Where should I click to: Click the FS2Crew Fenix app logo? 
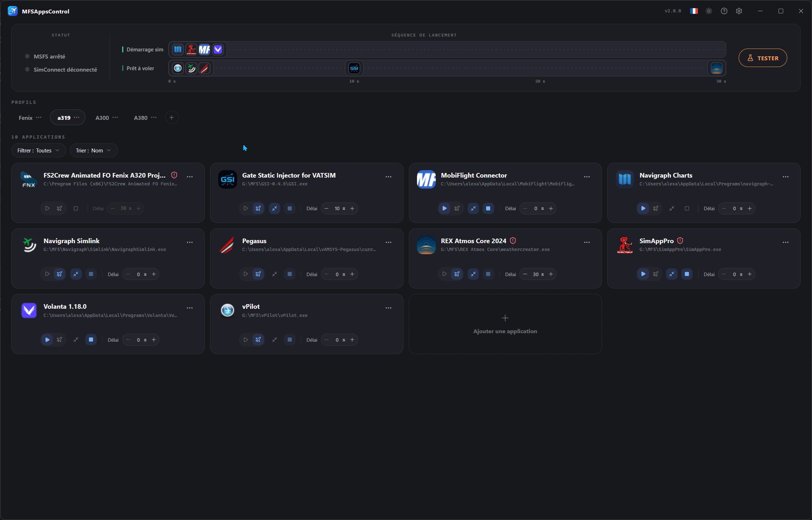coord(29,179)
